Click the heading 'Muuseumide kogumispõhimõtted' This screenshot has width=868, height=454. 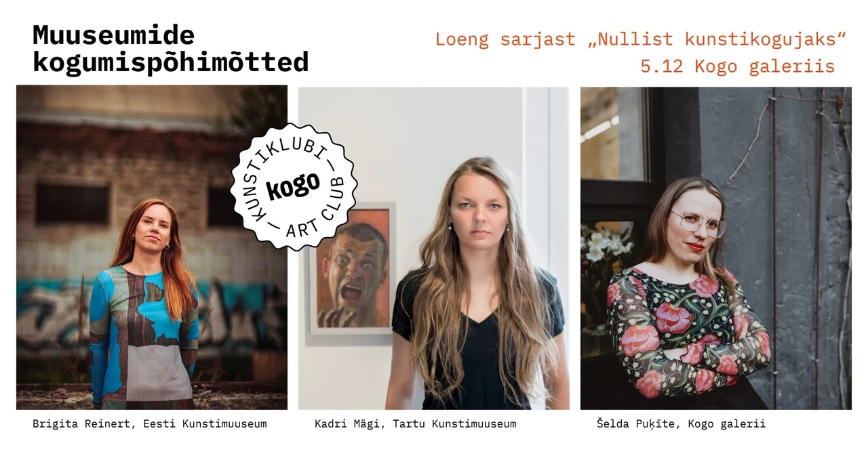click(170, 48)
